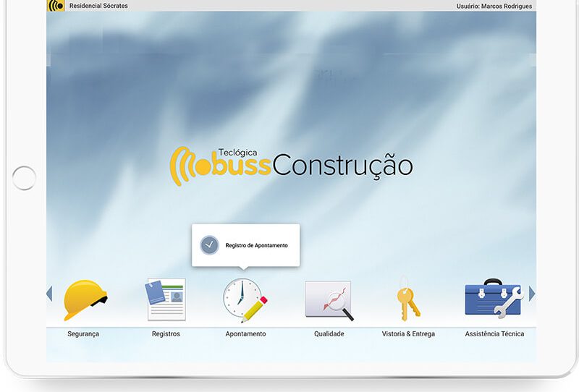Click the checkmark icon in Registro popup
Image resolution: width=579 pixels, height=392 pixels.
click(209, 245)
